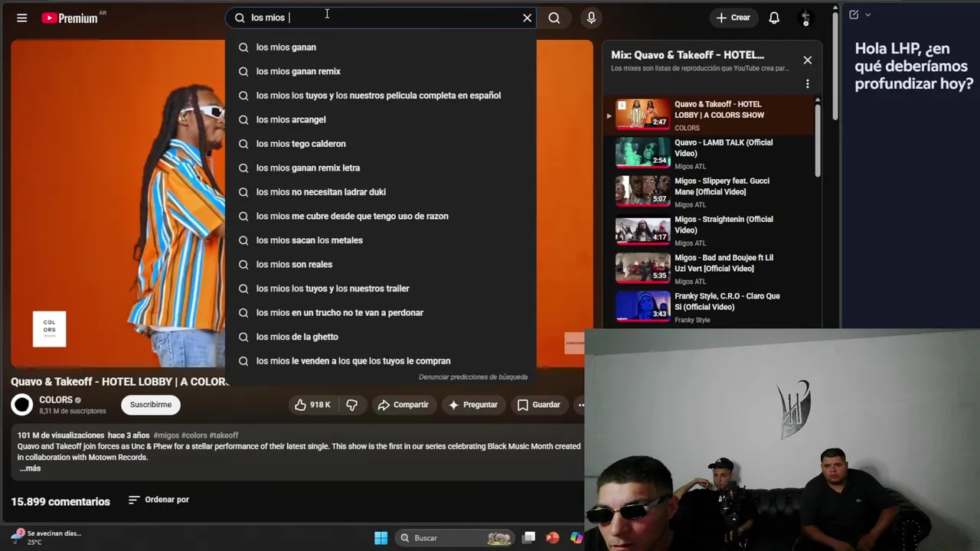This screenshot has height=551, width=980.
Task: Run search with the magnifier button
Action: [x=554, y=18]
